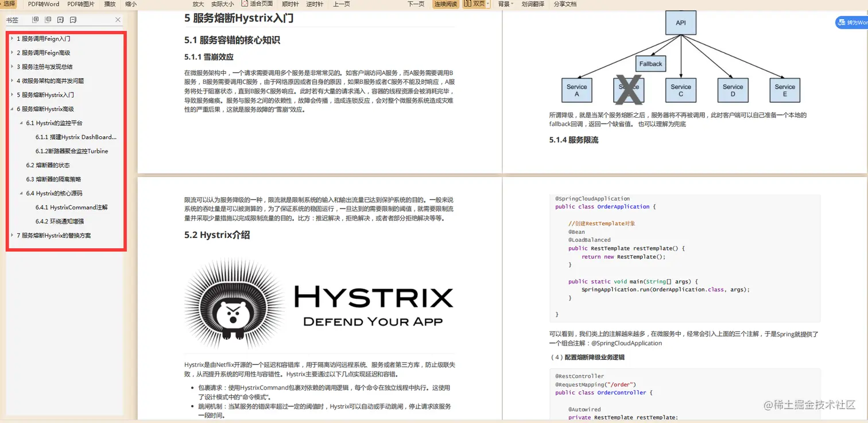Open bookmark 6.4.1 HystrixCommand注解

pyautogui.click(x=71, y=207)
